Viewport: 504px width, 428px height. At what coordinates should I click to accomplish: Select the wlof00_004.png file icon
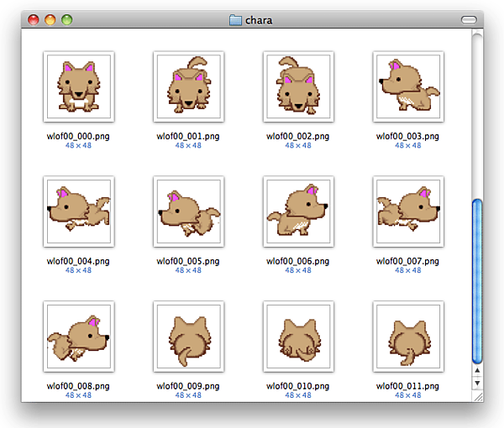coord(78,211)
